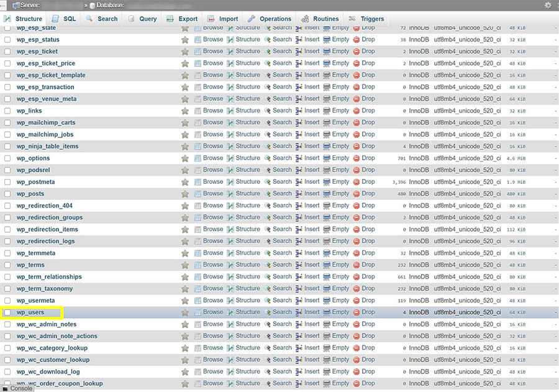The width and height of the screenshot is (559, 392).
Task: Click the Empty icon in wp_usermeta row
Action: pyautogui.click(x=327, y=301)
